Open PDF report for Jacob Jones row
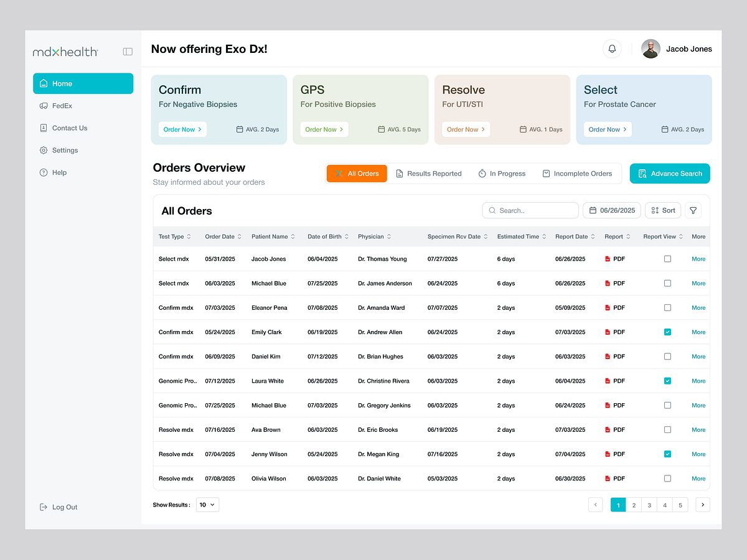This screenshot has width=747, height=560. (615, 259)
